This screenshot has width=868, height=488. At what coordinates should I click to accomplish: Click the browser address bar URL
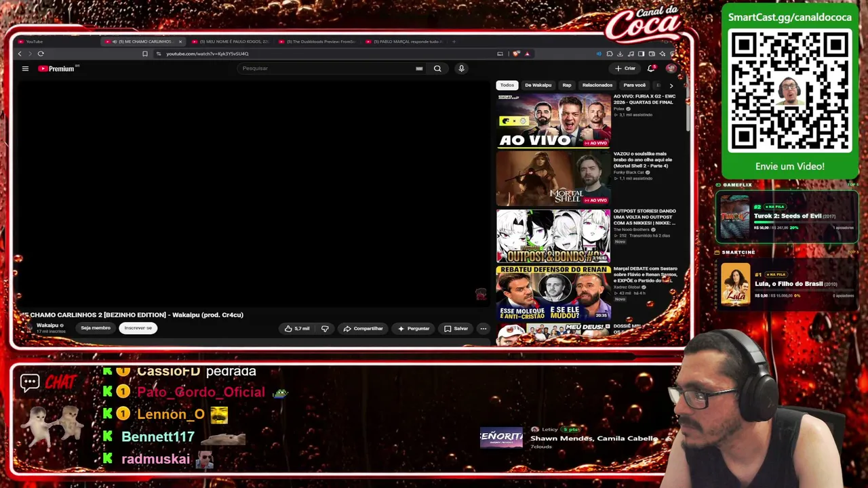tap(208, 54)
